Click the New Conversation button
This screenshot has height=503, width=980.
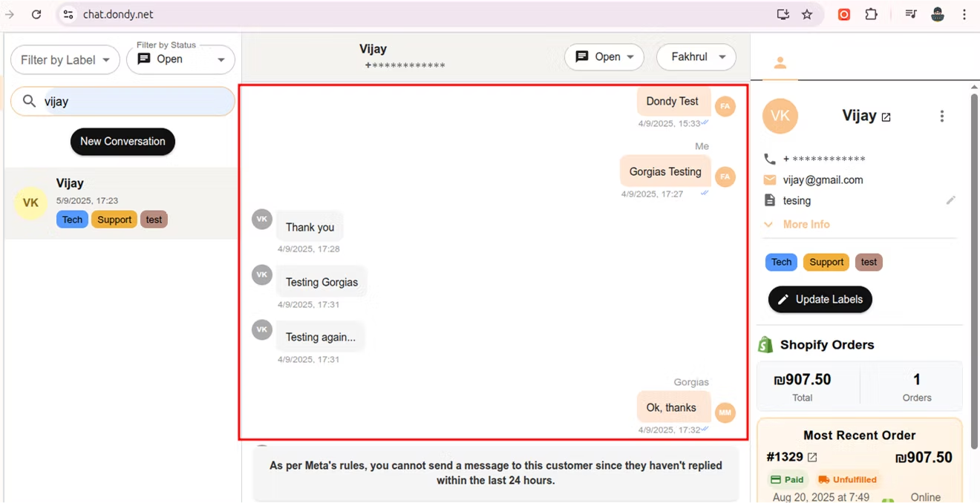[122, 142]
